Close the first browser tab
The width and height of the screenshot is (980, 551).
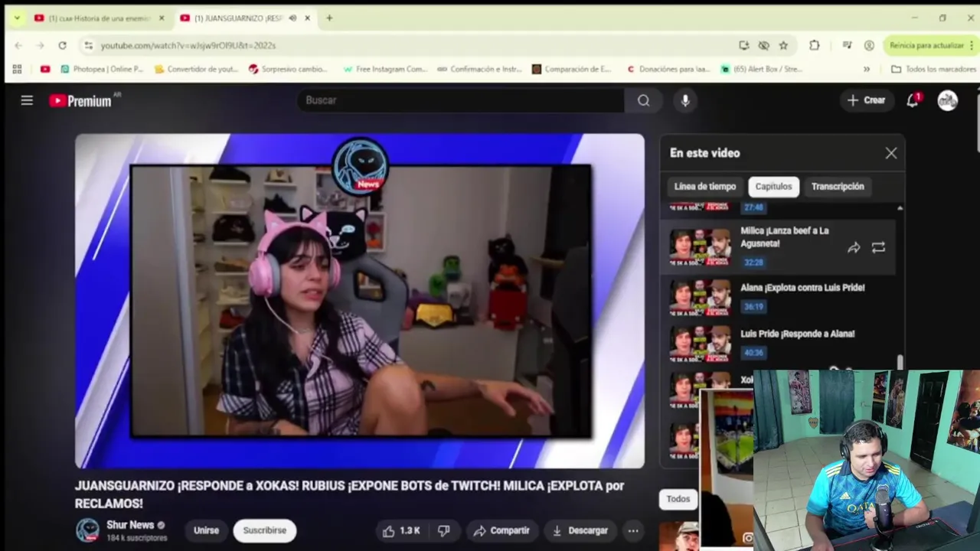(162, 18)
